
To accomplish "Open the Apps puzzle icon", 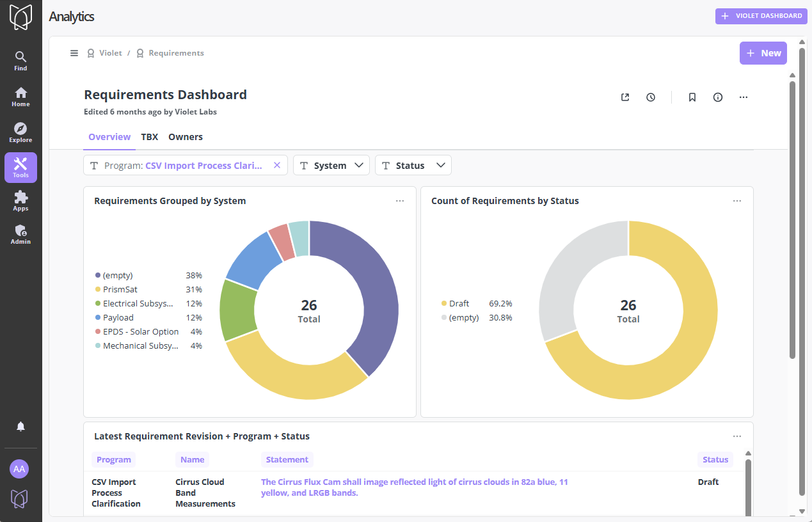I will click(20, 200).
